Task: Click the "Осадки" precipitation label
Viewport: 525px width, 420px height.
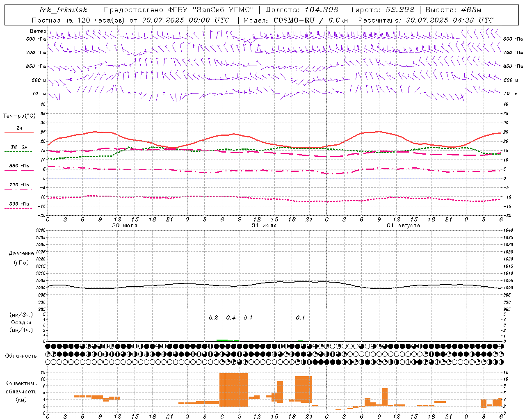Action: tap(21, 322)
